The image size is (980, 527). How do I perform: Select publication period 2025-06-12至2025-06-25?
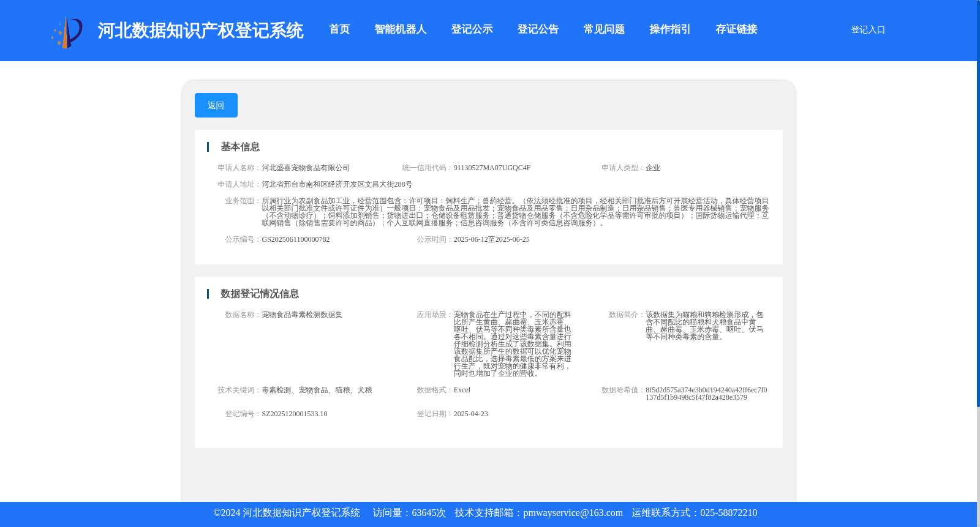[x=491, y=239]
